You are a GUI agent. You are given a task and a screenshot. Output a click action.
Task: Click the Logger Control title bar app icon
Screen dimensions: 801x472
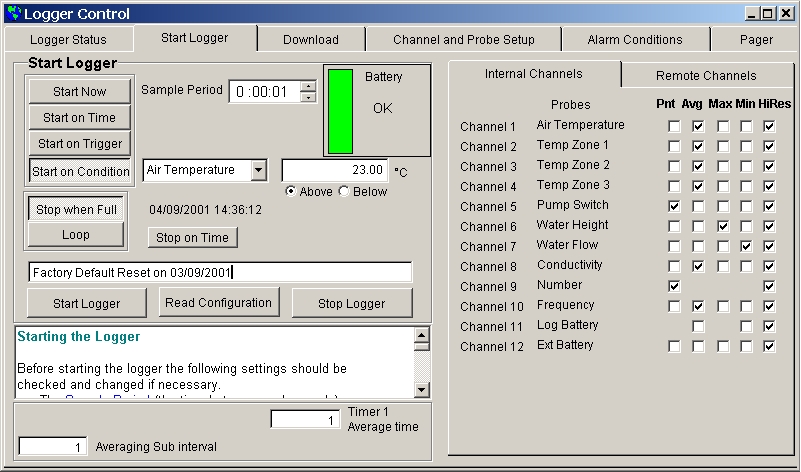pos(14,13)
